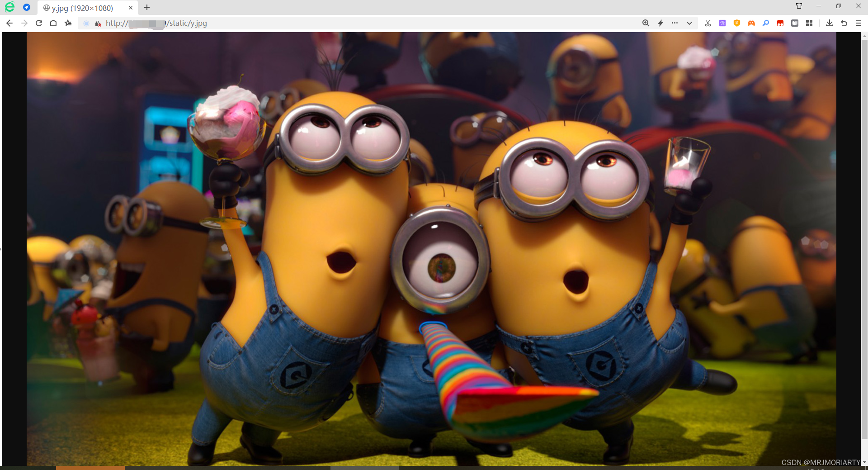Click the minion image in the page

coord(431,249)
